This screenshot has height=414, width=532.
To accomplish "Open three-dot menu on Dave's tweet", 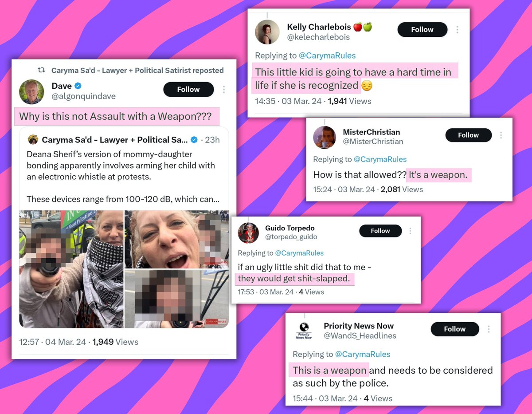I will click(223, 90).
